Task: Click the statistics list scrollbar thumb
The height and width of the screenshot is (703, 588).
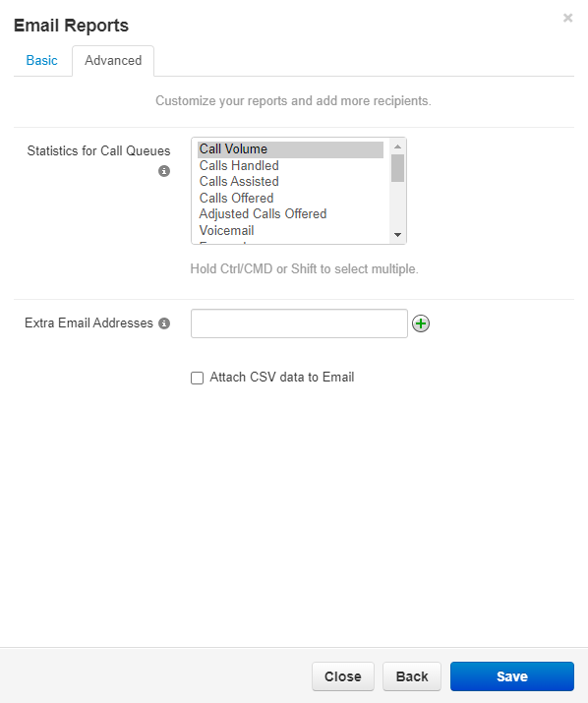Action: point(397,168)
